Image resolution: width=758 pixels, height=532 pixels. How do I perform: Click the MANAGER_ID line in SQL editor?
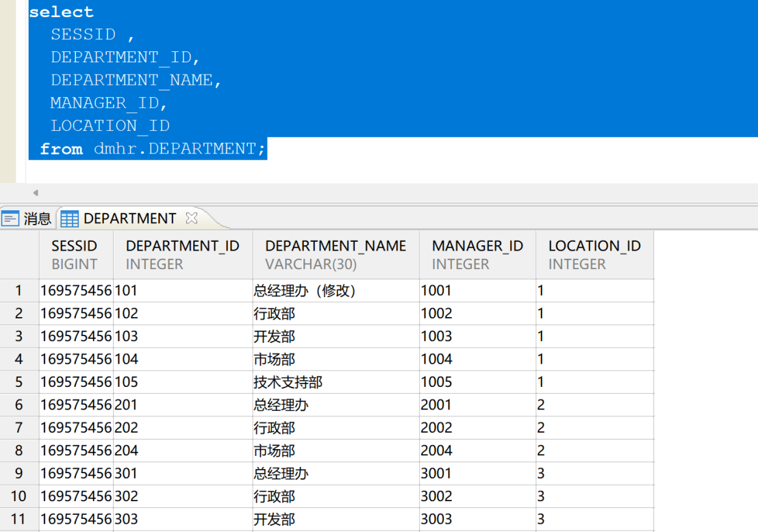[x=108, y=103]
